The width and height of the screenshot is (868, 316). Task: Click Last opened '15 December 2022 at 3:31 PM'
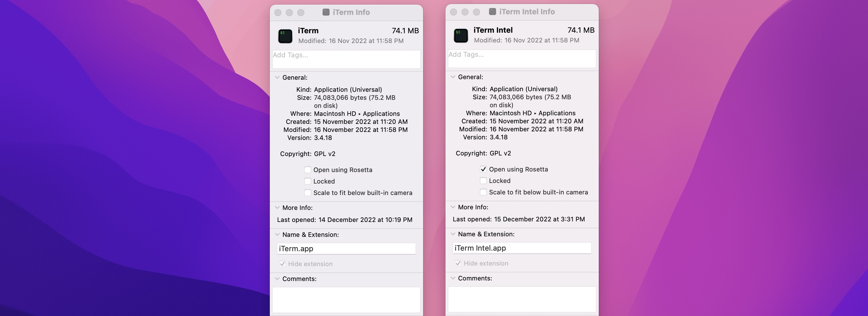539,219
